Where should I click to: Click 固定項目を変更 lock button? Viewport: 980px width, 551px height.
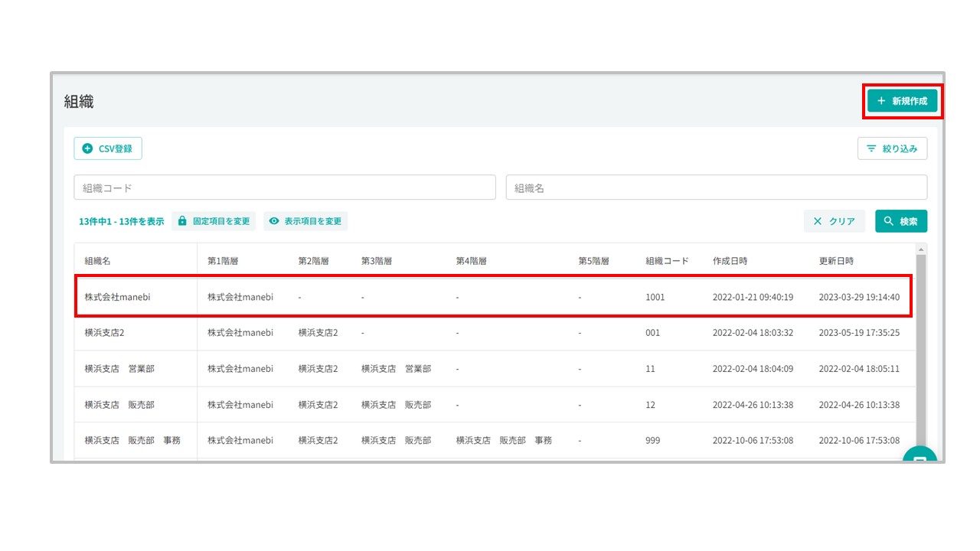pos(214,221)
